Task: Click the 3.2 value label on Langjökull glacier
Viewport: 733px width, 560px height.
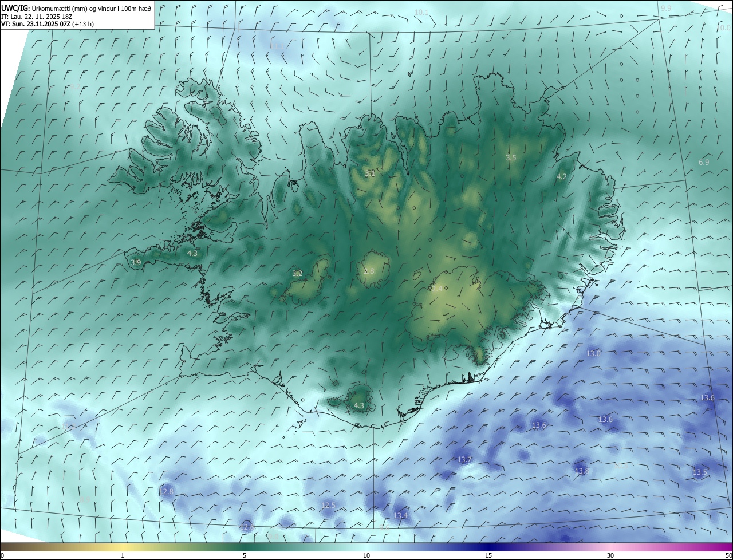Action: [297, 273]
